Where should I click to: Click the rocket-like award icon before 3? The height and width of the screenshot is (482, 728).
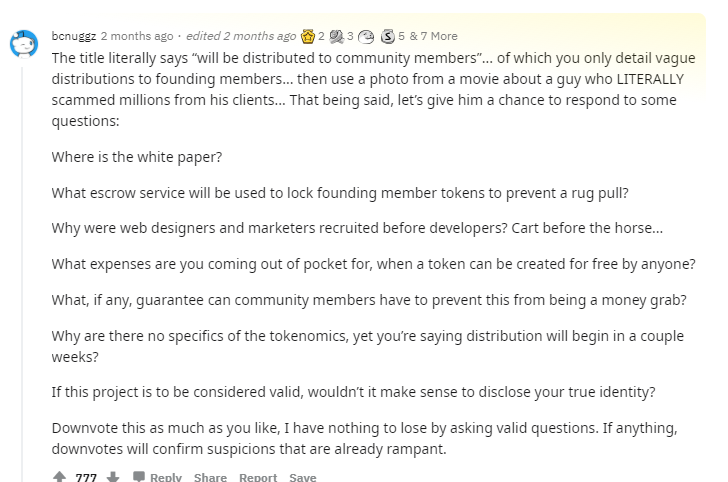336,36
